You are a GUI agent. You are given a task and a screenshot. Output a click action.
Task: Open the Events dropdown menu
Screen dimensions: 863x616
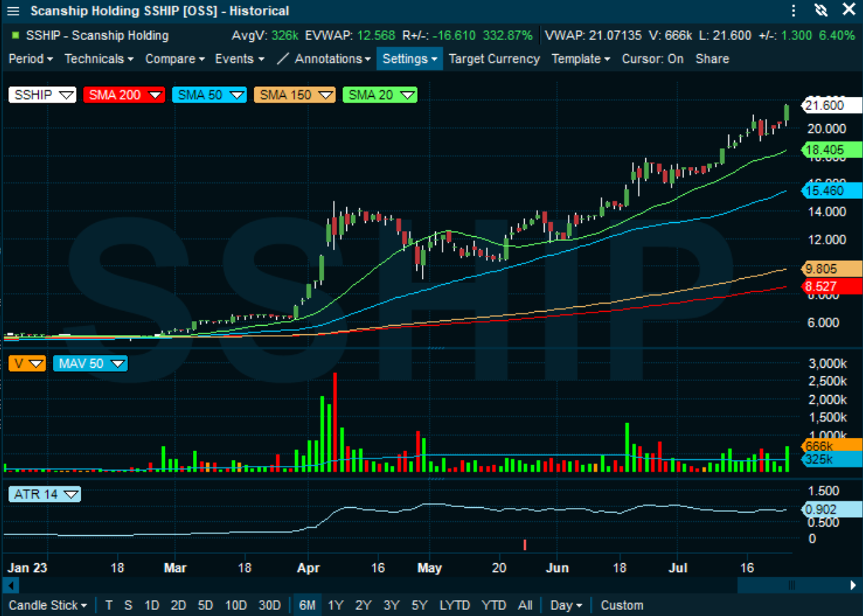[x=239, y=59]
